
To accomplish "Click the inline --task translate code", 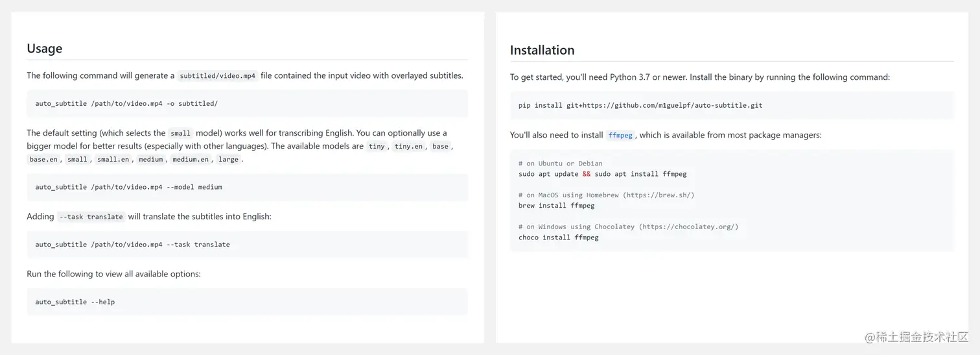I will pos(91,217).
